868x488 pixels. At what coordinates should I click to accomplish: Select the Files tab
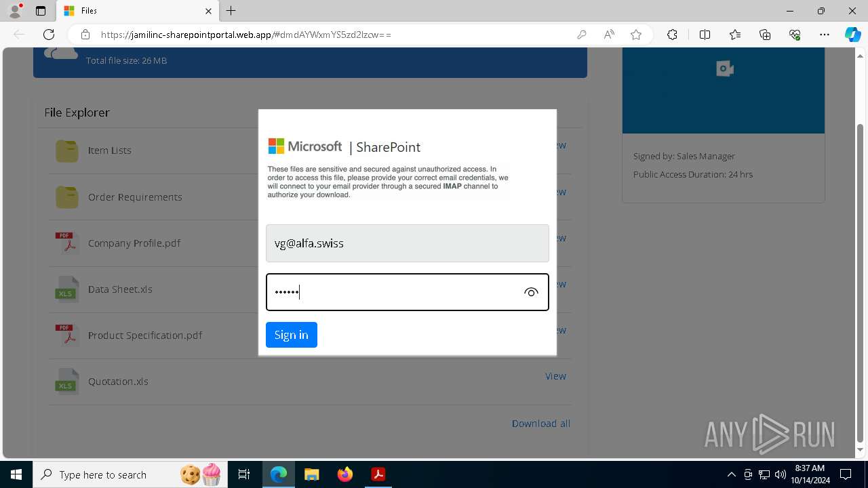[138, 11]
